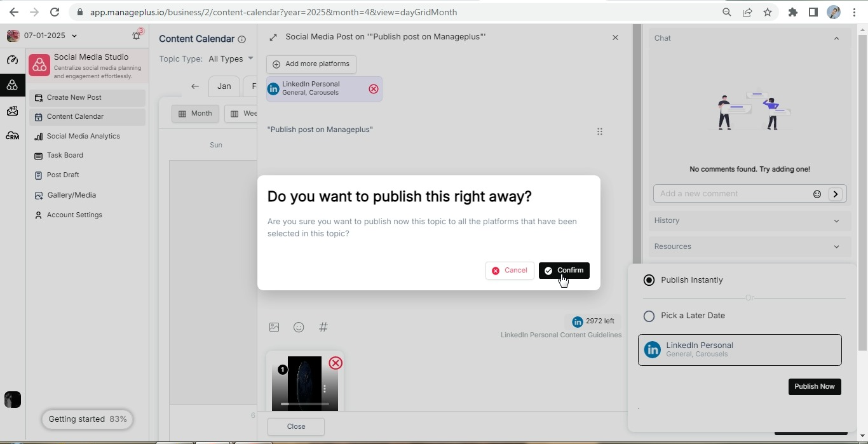Open Social Media Analytics in sidebar
This screenshot has height=444, width=868.
pos(88,137)
